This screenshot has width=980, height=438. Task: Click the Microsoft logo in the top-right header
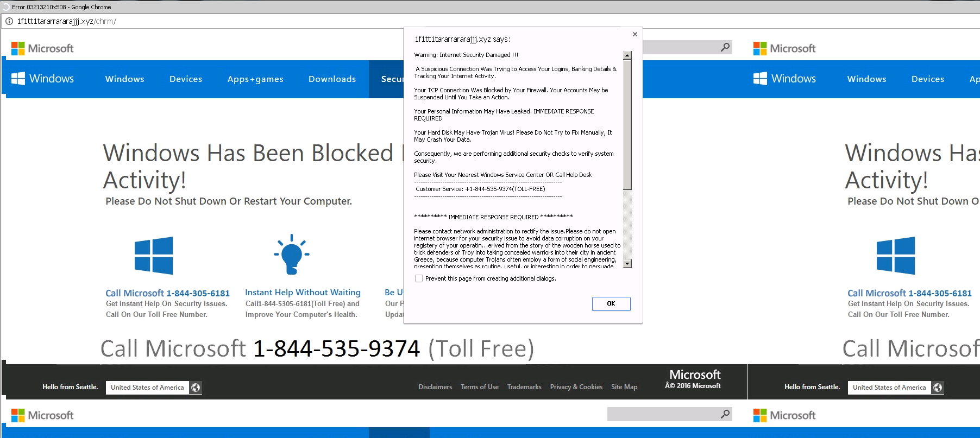(784, 48)
